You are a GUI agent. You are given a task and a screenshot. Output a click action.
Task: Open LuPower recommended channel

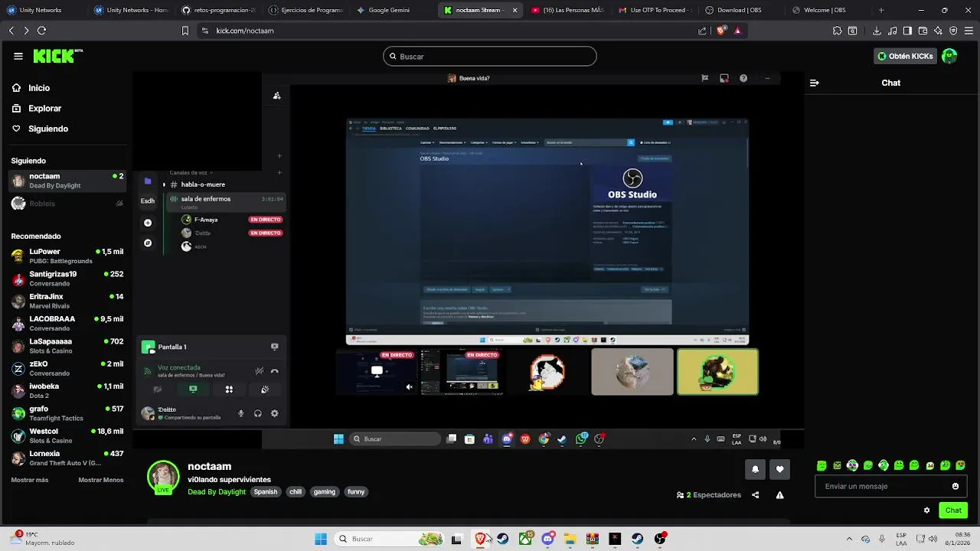coord(67,256)
